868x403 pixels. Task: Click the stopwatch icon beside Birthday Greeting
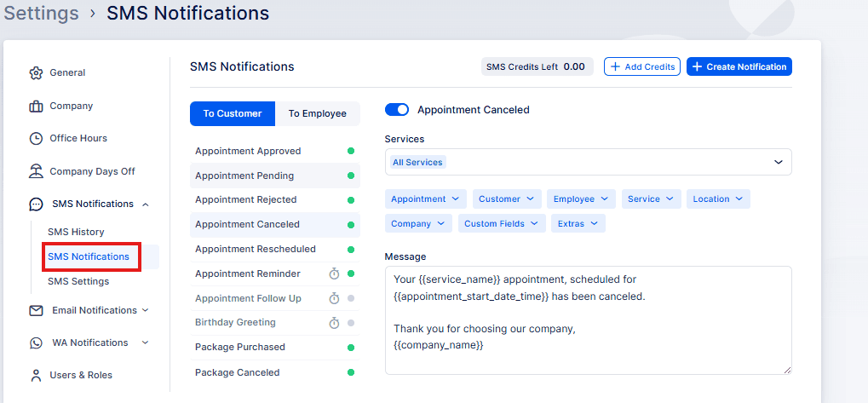tap(334, 323)
